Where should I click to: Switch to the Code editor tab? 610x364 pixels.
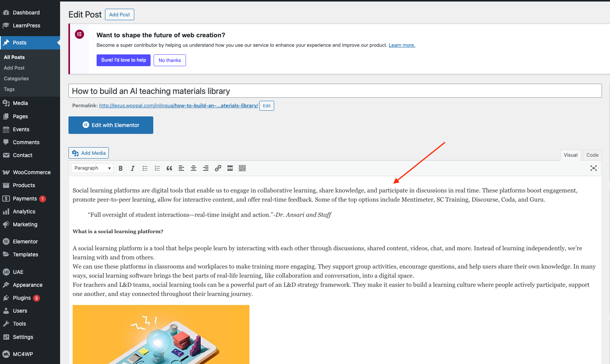pos(592,155)
